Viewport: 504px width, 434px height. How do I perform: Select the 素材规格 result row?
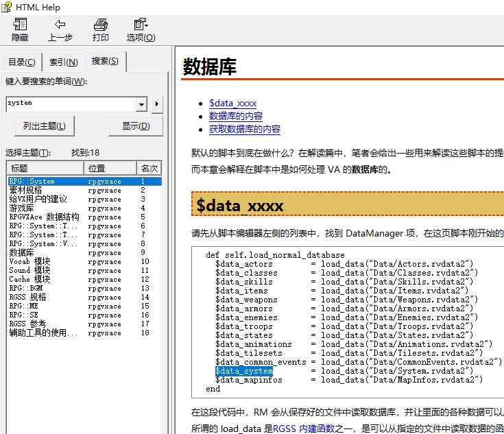click(x=84, y=191)
